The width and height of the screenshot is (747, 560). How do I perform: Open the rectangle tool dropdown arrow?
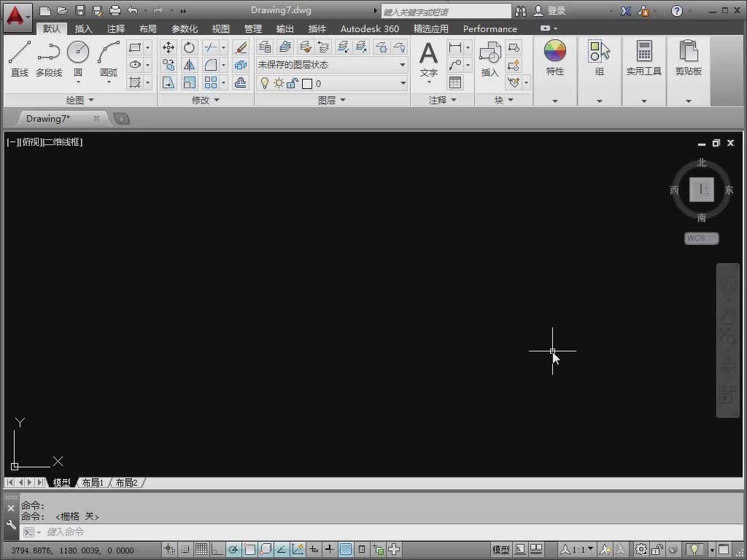pyautogui.click(x=147, y=47)
